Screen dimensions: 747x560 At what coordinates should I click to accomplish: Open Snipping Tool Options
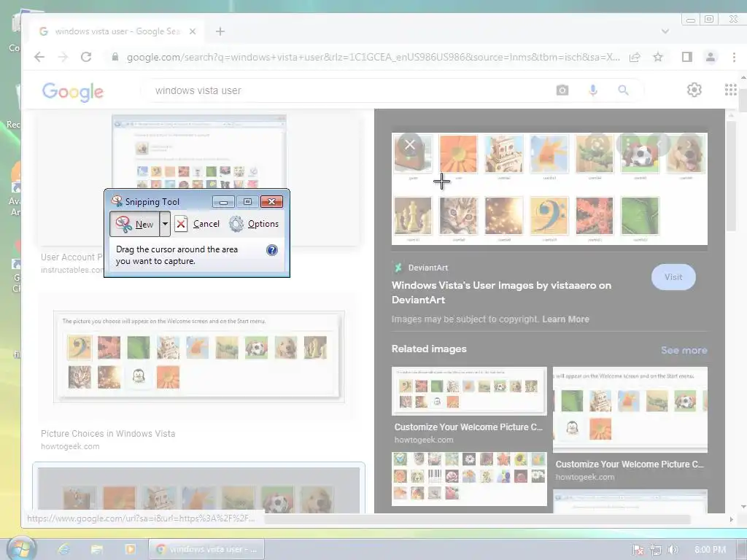point(254,224)
